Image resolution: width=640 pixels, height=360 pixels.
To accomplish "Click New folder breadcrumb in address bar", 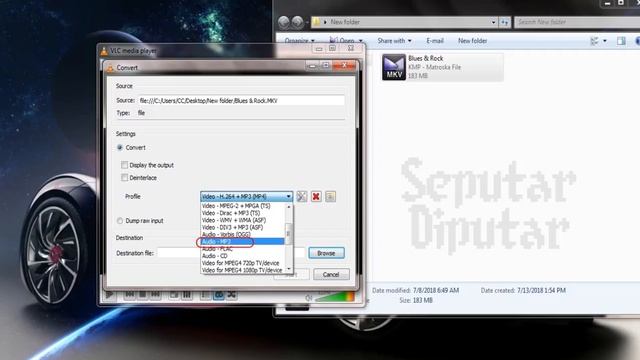I will pos(345,22).
